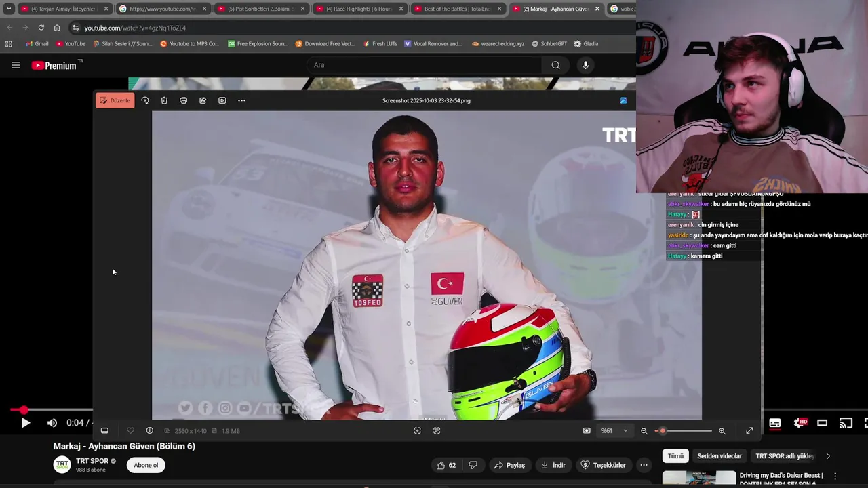Image resolution: width=868 pixels, height=488 pixels.
Task: Switch to Pist Sohbetleri 2.Bölüm tab
Action: point(260,9)
